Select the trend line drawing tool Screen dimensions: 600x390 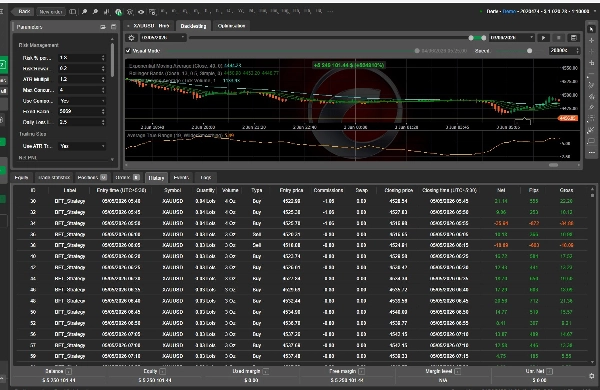click(x=591, y=85)
